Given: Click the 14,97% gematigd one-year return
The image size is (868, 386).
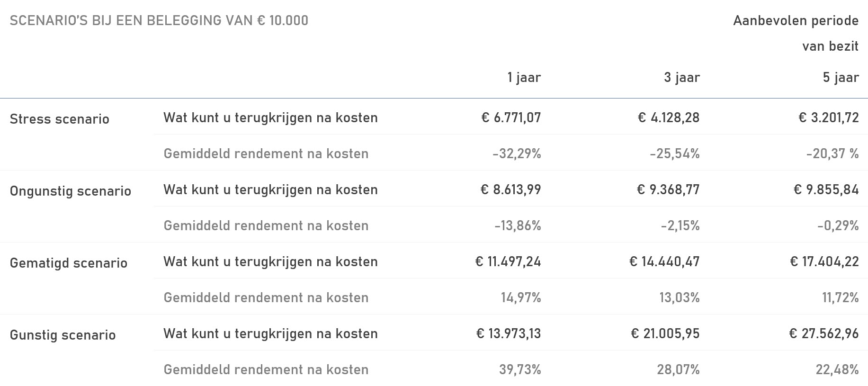Looking at the screenshot, I should (x=521, y=297).
